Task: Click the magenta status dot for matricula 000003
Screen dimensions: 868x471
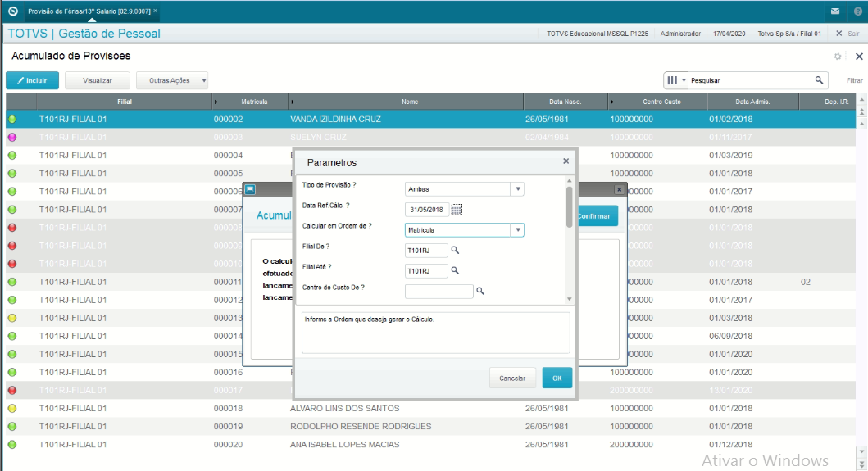Action: click(x=12, y=138)
